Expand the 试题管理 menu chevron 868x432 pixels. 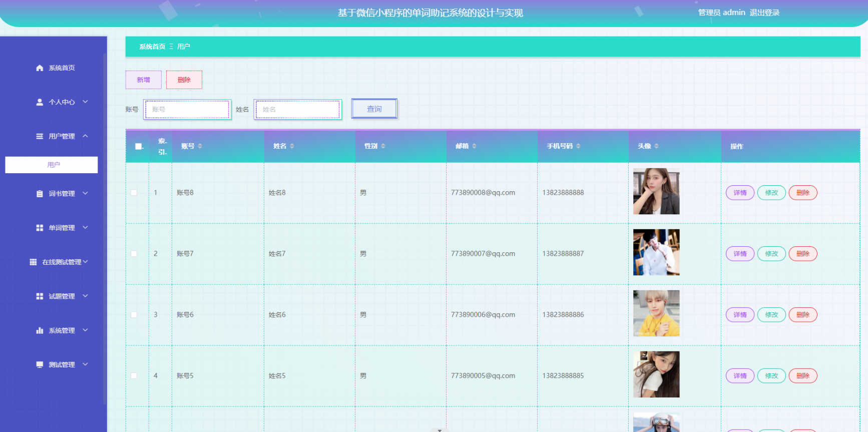[x=85, y=296]
